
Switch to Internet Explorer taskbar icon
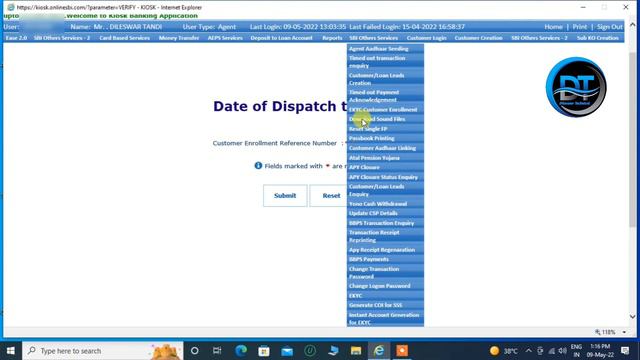point(379,351)
